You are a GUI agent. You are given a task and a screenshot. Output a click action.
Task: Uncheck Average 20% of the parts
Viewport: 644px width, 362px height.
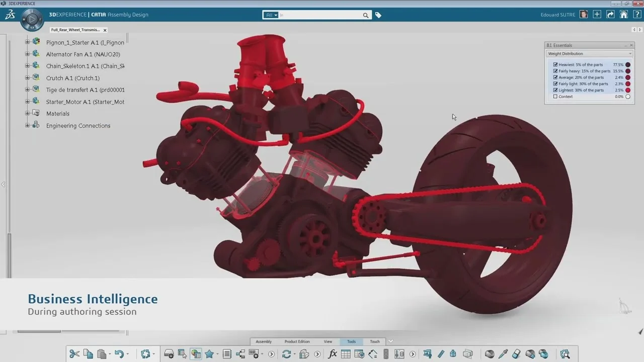(x=555, y=77)
